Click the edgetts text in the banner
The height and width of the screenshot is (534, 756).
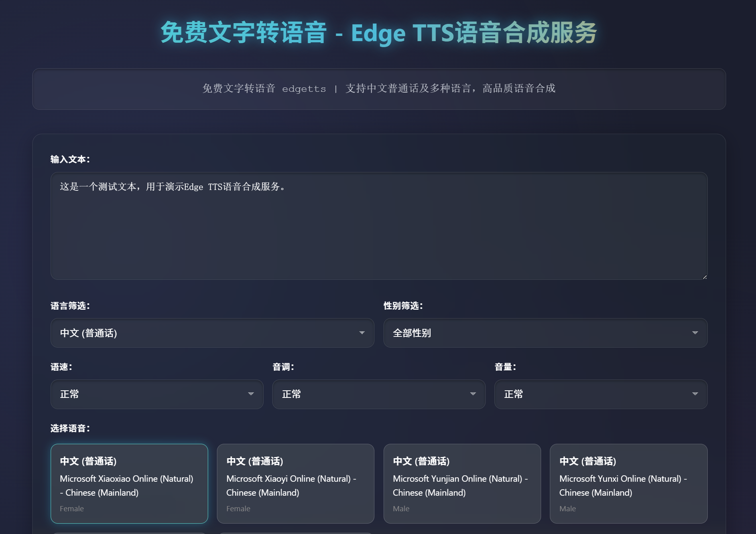click(x=304, y=89)
